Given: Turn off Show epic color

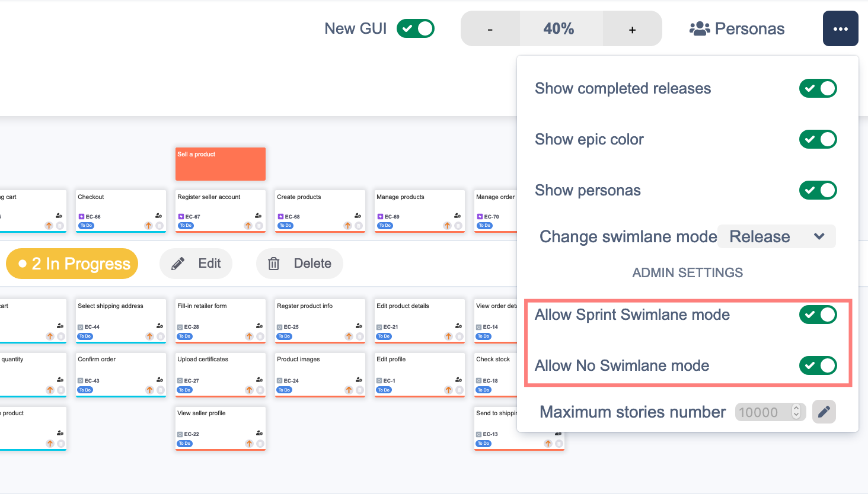Looking at the screenshot, I should click(818, 139).
